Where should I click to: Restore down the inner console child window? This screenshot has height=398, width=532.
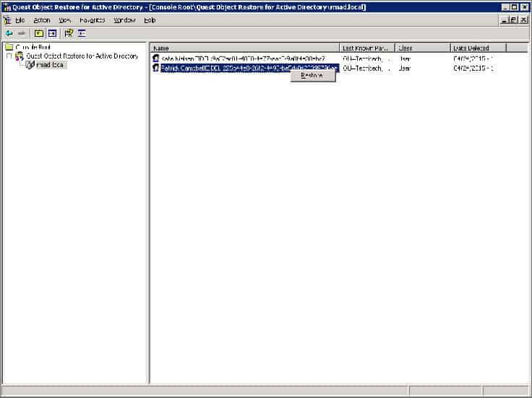pos(514,20)
